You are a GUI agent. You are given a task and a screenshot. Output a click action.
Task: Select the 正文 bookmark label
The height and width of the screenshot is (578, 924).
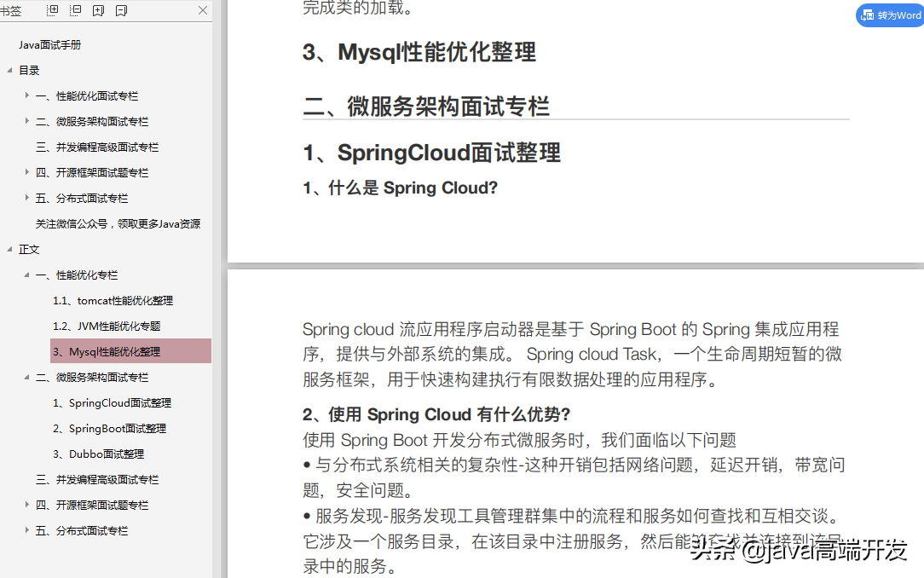click(x=29, y=249)
